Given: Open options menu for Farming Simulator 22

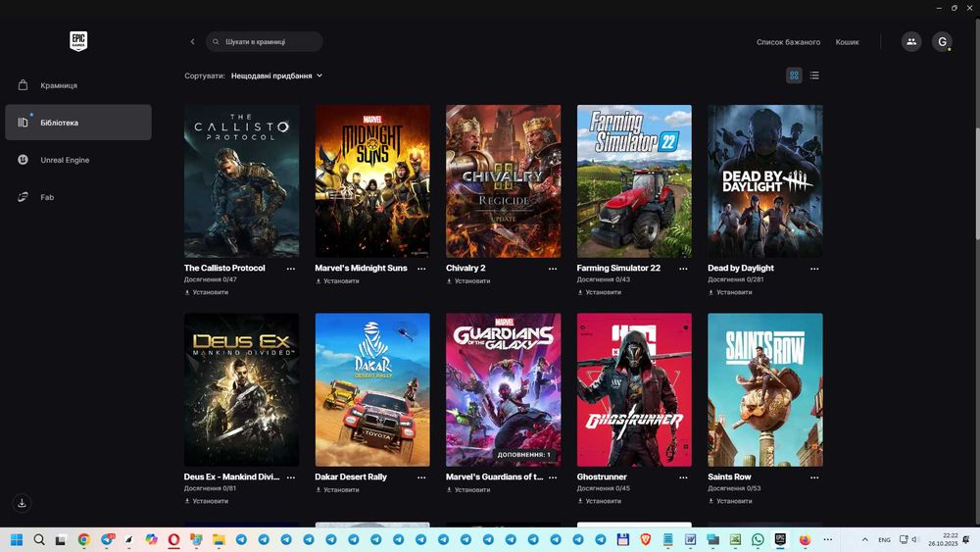Looking at the screenshot, I should [x=684, y=269].
